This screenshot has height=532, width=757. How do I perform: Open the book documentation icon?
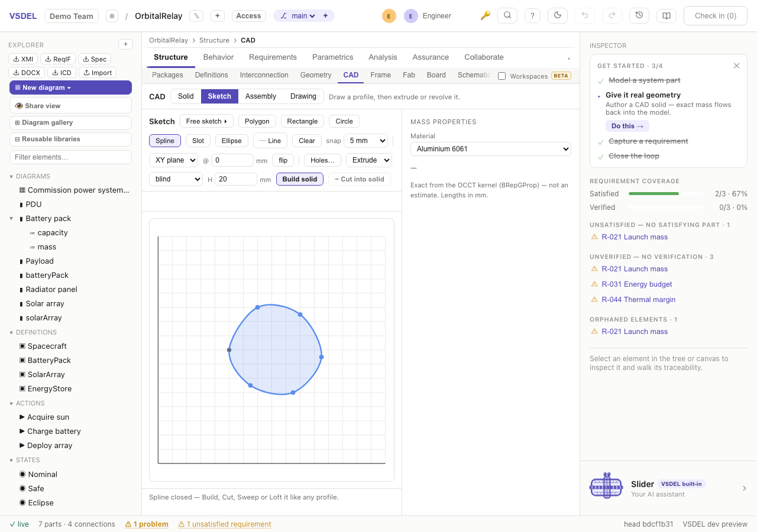(667, 16)
